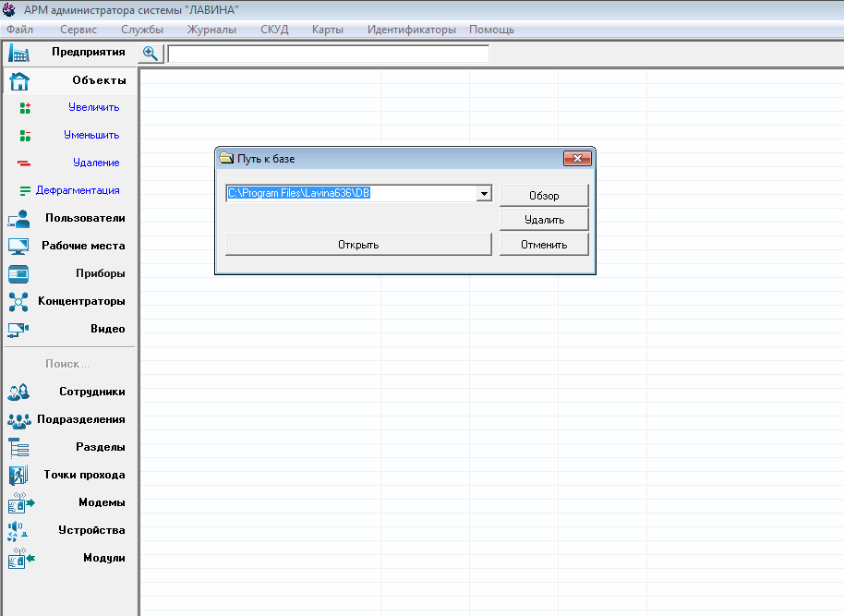Image resolution: width=844 pixels, height=616 pixels.
Task: Click the Объекты house icon
Action: tap(19, 80)
